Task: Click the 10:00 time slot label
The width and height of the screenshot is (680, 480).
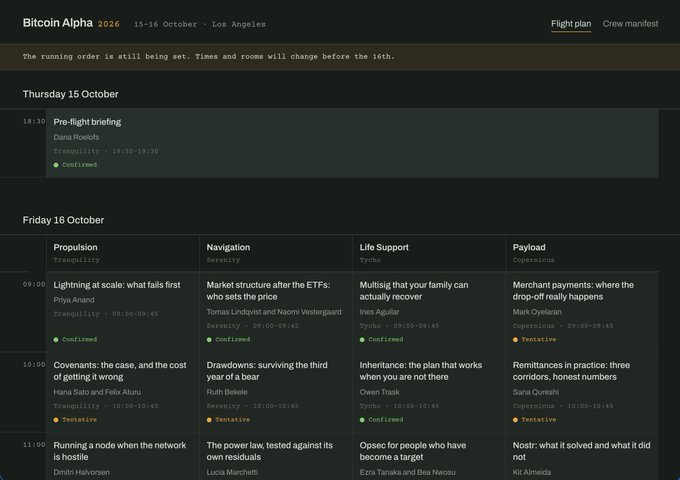Action: (x=34, y=365)
